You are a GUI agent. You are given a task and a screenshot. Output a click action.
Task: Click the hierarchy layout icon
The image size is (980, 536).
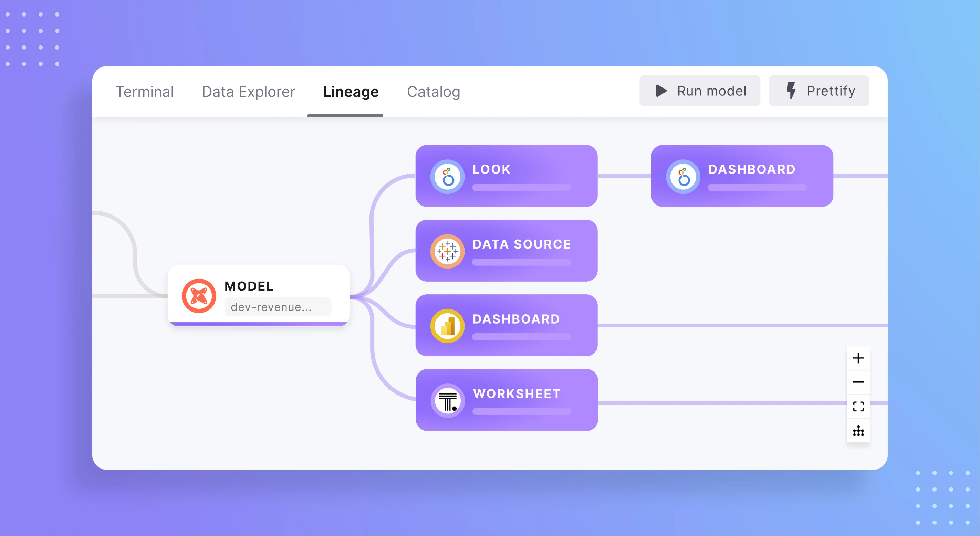tap(858, 431)
